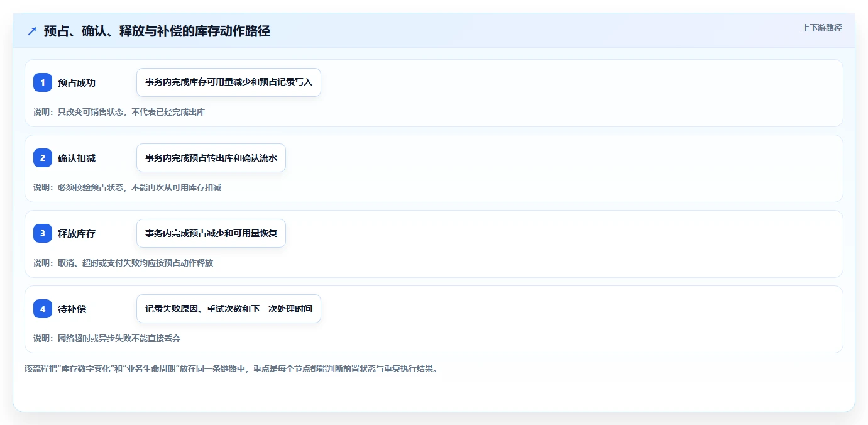868x425 pixels.
Task: Click step badge 1 for 预占成功
Action: click(43, 82)
